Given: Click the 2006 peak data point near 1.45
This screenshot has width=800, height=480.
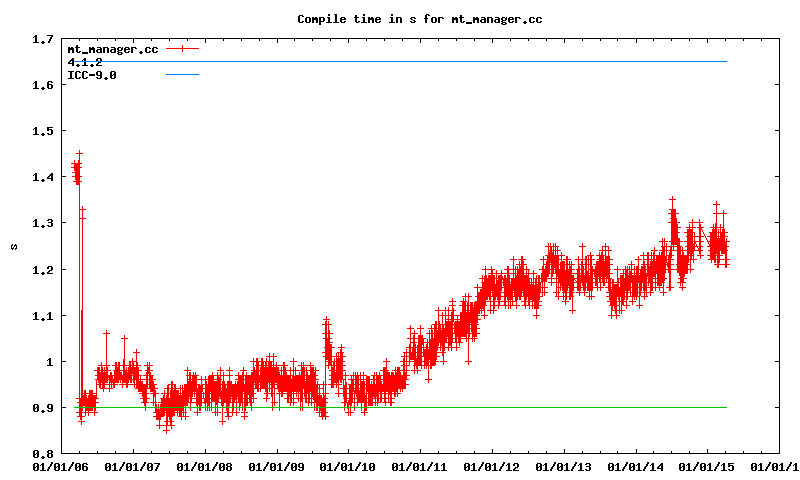Looking at the screenshot, I should tap(79, 154).
